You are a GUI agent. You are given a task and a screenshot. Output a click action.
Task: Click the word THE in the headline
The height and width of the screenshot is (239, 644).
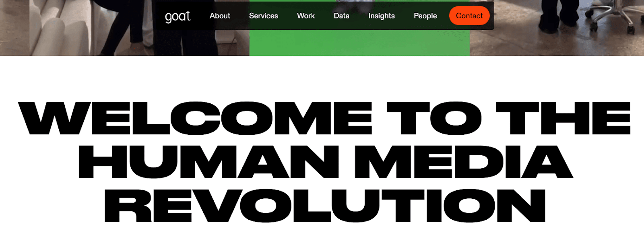click(563, 118)
